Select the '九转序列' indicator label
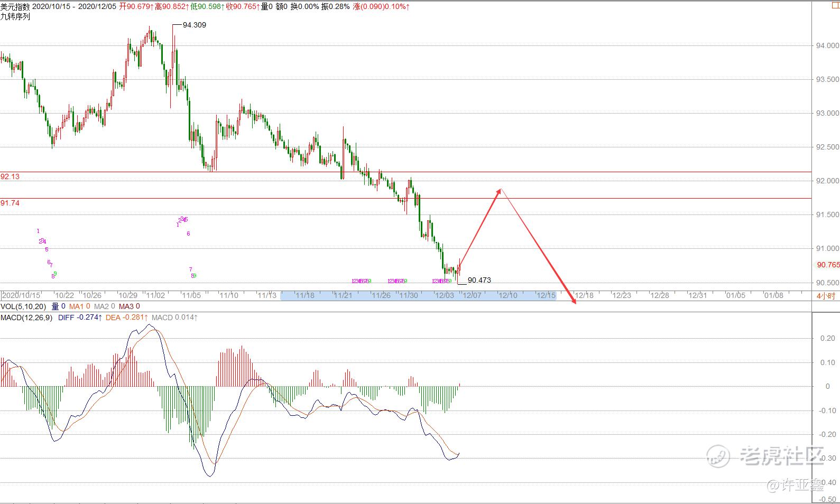The image size is (840, 504). click(x=15, y=16)
